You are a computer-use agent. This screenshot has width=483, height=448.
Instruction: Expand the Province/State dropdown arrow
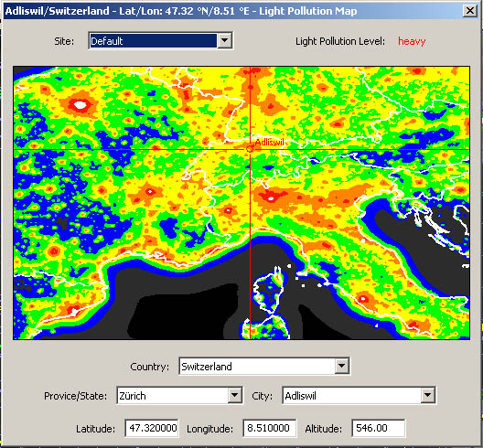(x=235, y=395)
